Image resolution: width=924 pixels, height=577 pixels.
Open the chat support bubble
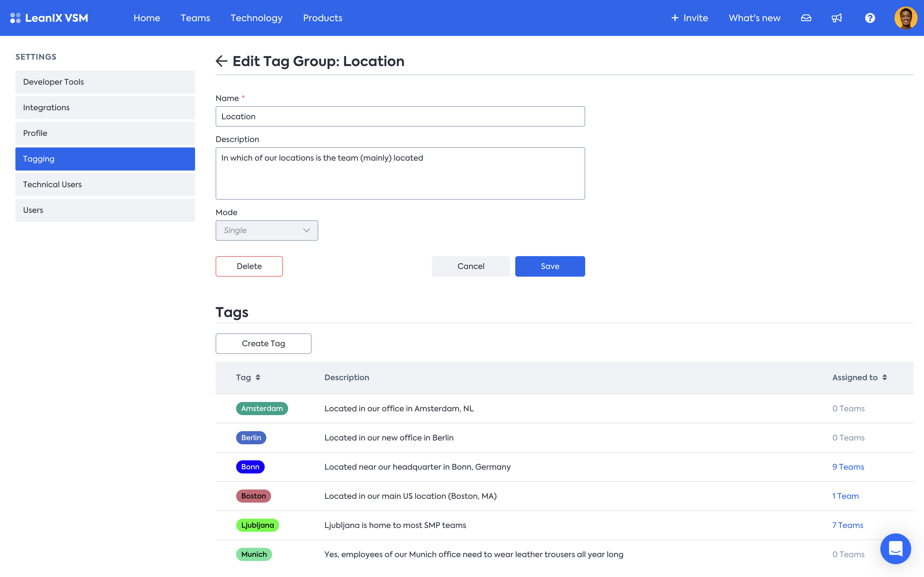point(895,548)
